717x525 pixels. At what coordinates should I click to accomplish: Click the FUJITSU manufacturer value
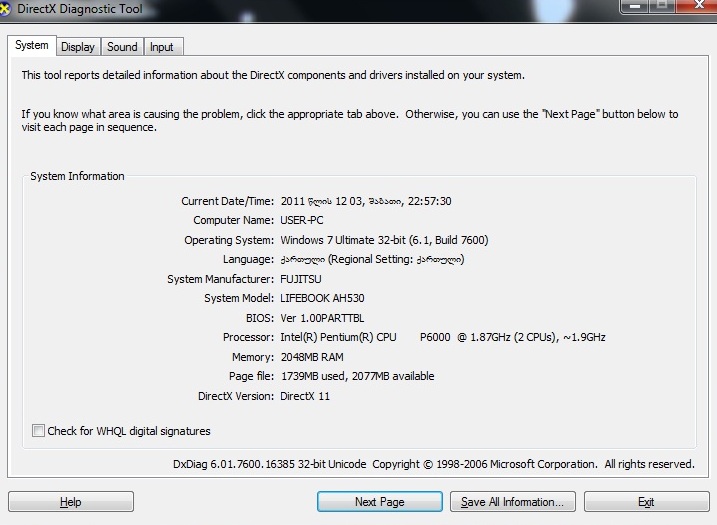(x=301, y=279)
